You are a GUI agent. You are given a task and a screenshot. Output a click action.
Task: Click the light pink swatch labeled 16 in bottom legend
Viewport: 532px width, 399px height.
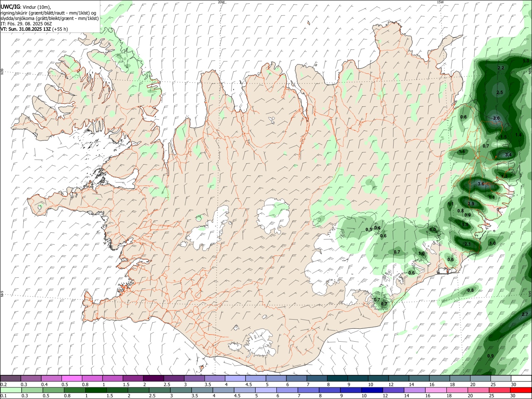pyautogui.click(x=436, y=390)
